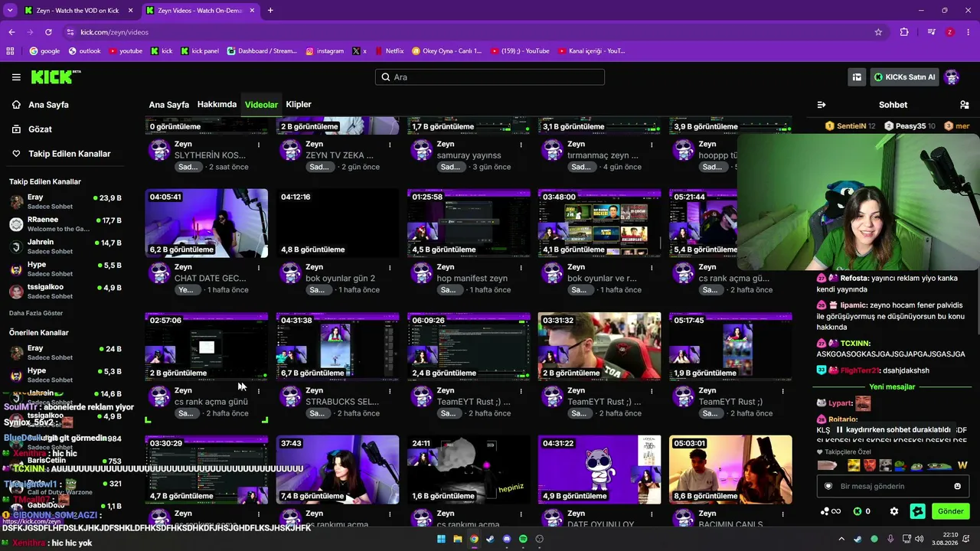Focus the 'Bir mesaj gönderin' chat input
Screen dimensions: 980x551
[x=893, y=486]
